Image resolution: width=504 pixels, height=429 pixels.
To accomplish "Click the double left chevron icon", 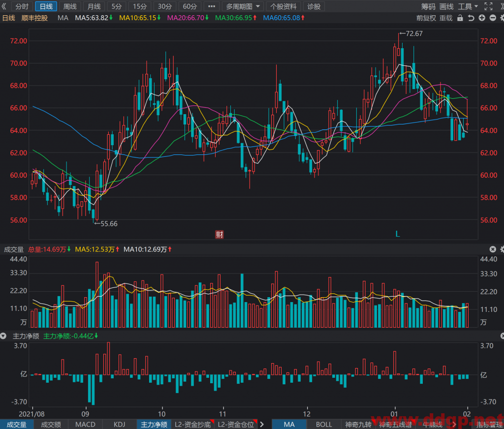I will 4,6.
